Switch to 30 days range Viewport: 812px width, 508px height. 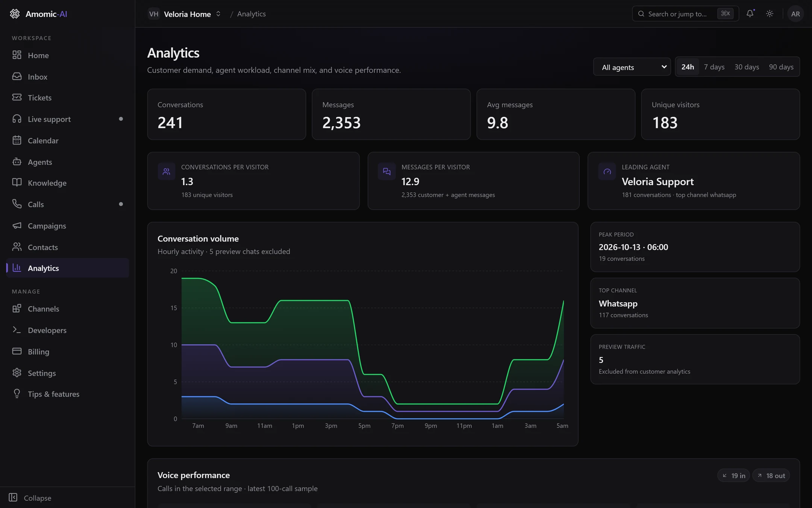(747, 67)
